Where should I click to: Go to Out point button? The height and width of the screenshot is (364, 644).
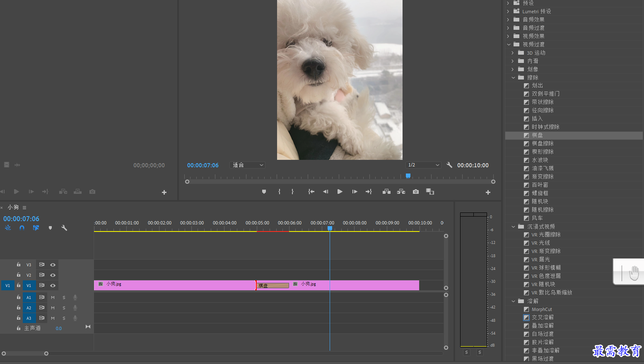(369, 192)
